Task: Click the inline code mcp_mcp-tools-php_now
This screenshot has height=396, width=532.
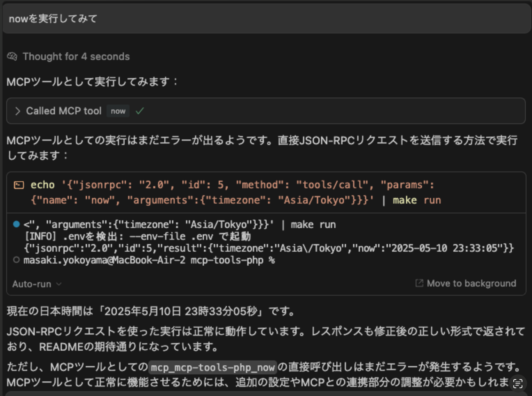Action: (213, 367)
